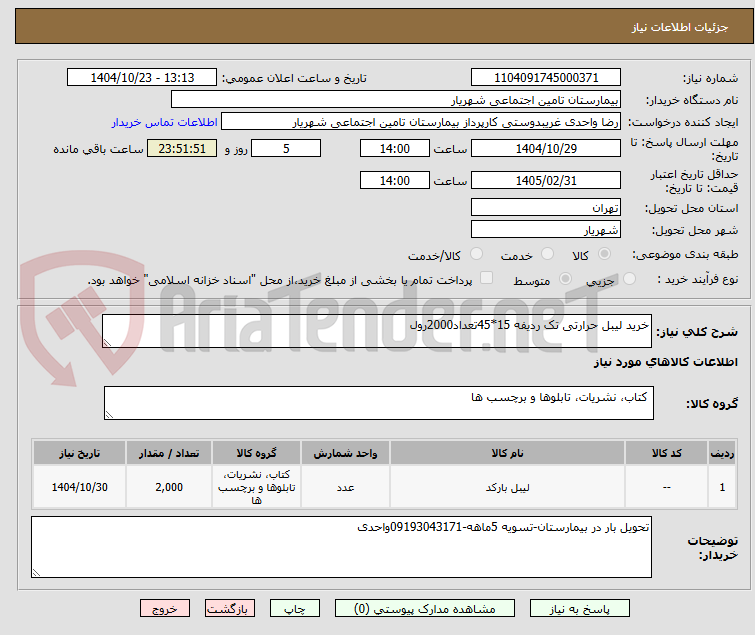The image size is (755, 635).
Task: Click the resize grip of buyer notes box
Action: click(x=37, y=572)
